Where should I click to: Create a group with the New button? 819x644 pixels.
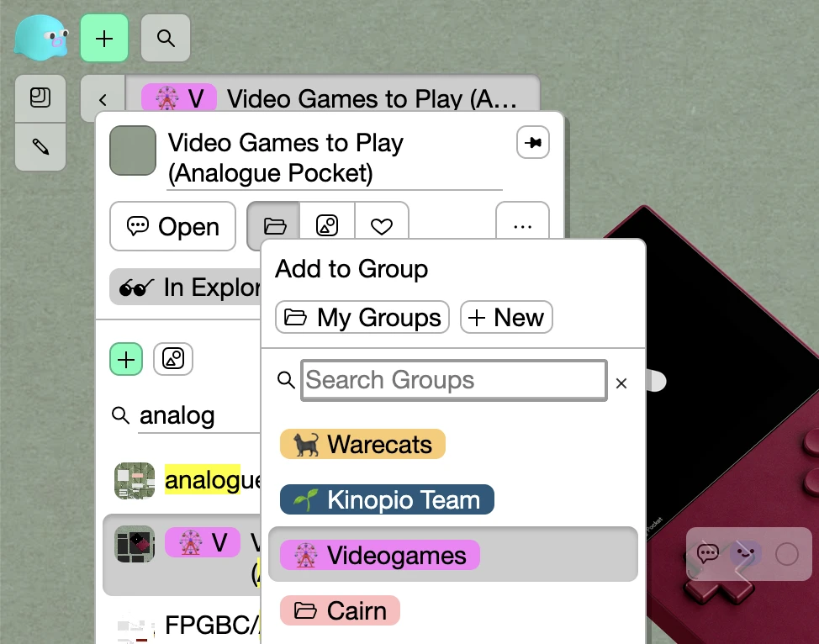pos(506,318)
